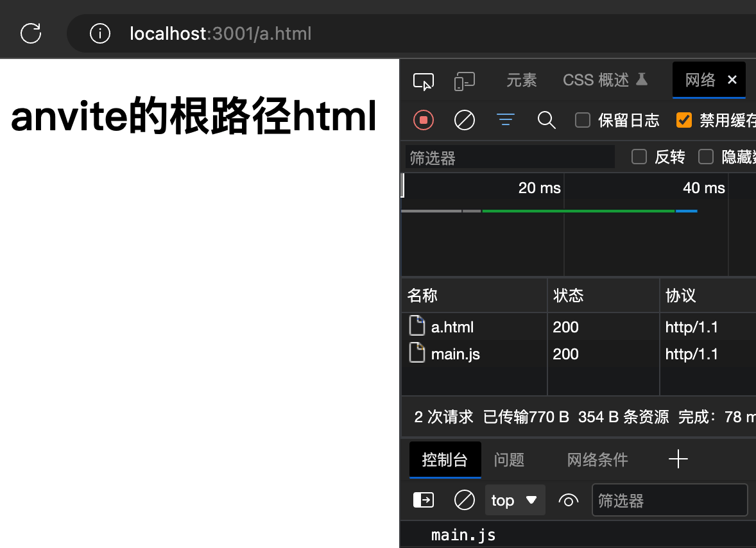
Task: Click the main.js console log message
Action: [x=463, y=535]
